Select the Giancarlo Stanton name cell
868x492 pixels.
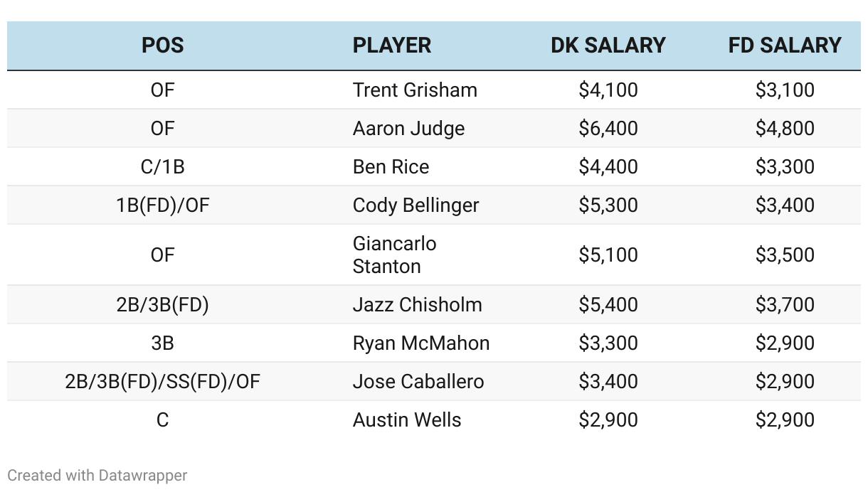[x=395, y=255]
